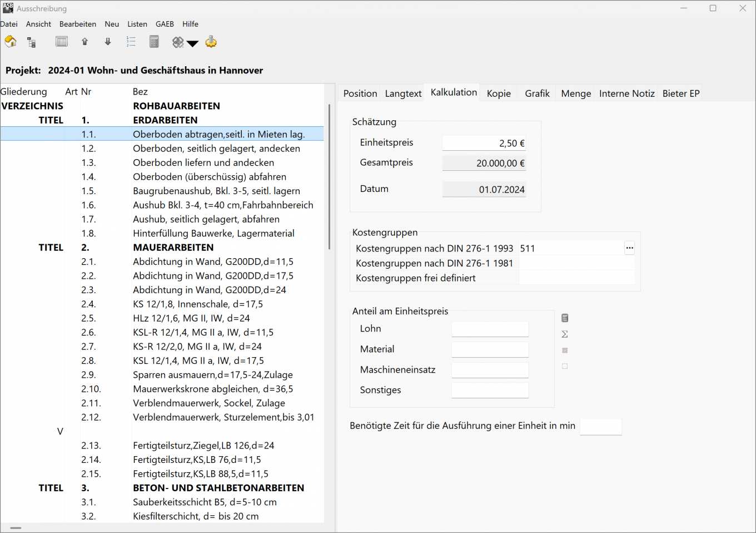Click the Einheitspreis input field
756x533 pixels.
(484, 144)
